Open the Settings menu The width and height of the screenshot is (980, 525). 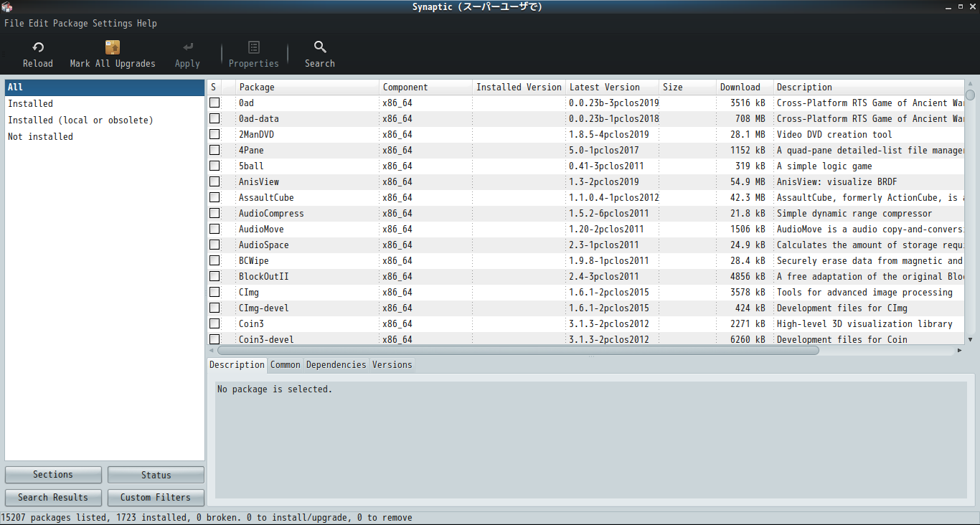(x=113, y=23)
